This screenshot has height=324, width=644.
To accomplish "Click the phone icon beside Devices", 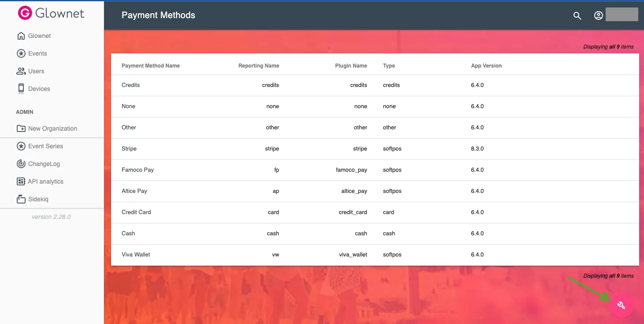I will pyautogui.click(x=21, y=89).
